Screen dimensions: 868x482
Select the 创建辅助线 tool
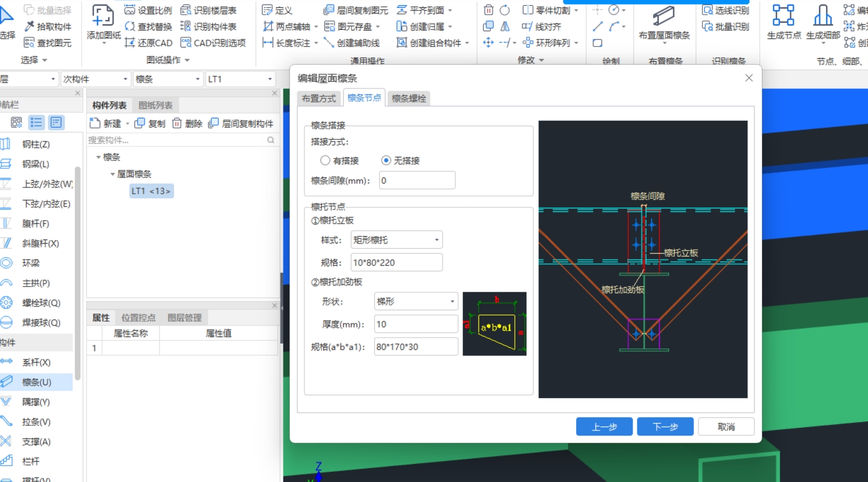coord(352,43)
